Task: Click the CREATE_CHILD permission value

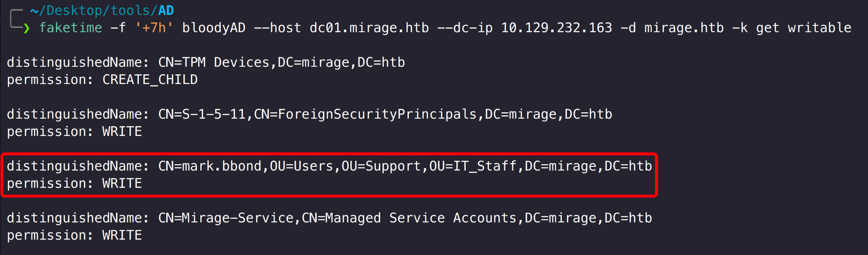Action: tap(150, 80)
